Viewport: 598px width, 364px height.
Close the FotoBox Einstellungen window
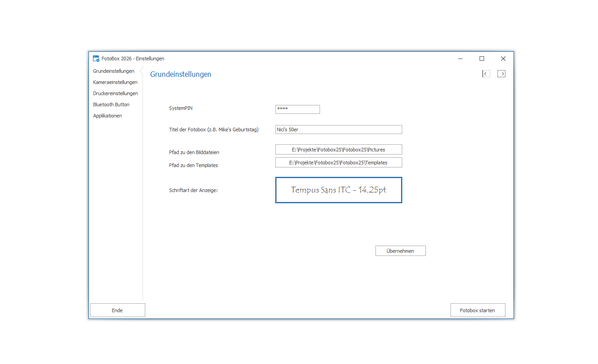coord(503,59)
